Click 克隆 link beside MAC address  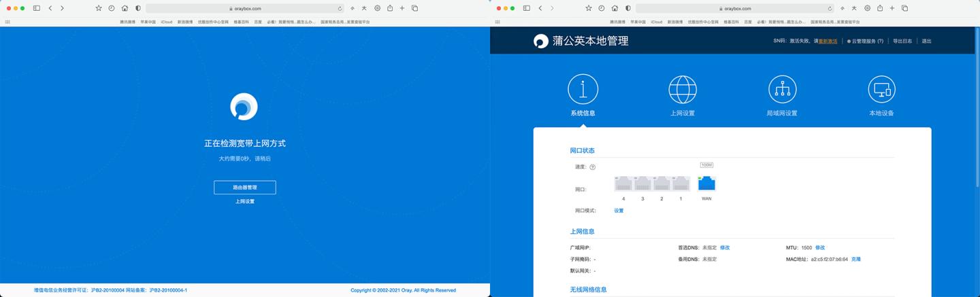tap(855, 260)
